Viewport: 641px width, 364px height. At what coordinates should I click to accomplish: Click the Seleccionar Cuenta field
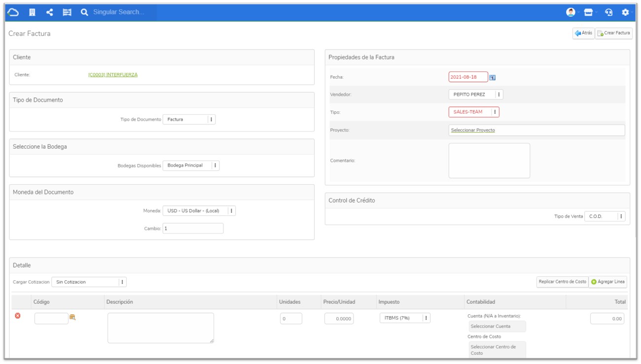click(497, 327)
